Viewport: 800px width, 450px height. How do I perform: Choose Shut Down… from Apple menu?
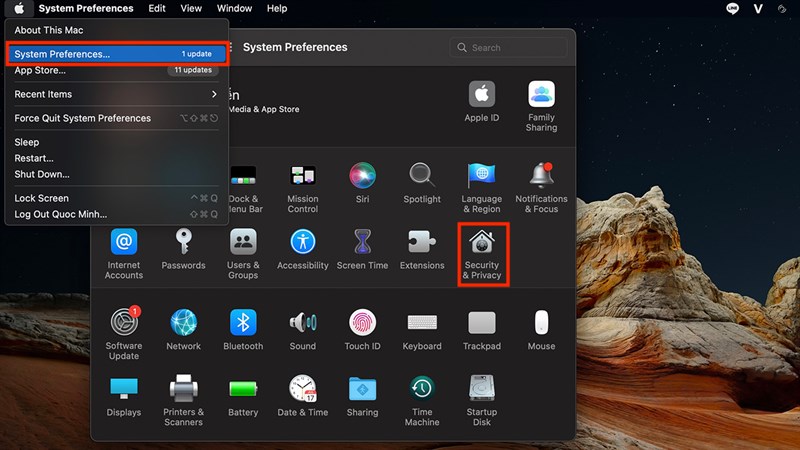coord(116,174)
